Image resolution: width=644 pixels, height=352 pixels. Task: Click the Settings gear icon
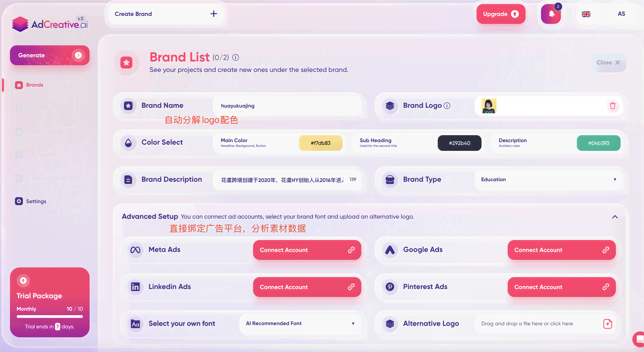(x=18, y=201)
